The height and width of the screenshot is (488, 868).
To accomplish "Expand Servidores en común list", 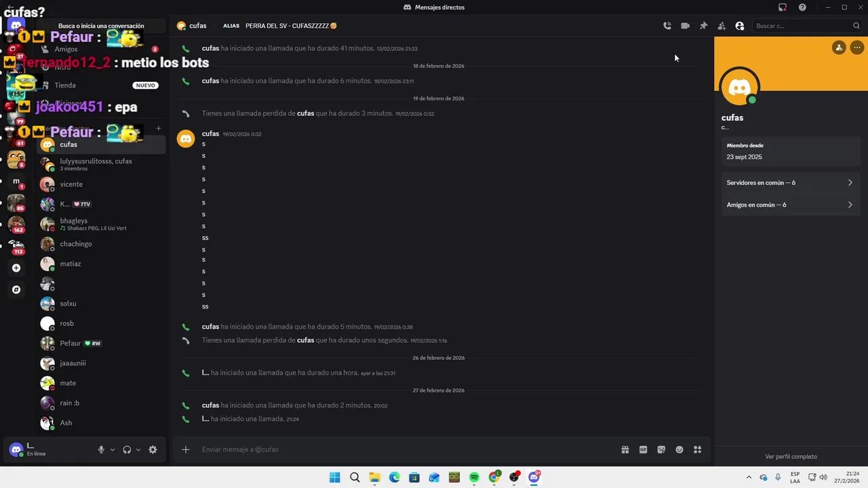I will (x=791, y=182).
